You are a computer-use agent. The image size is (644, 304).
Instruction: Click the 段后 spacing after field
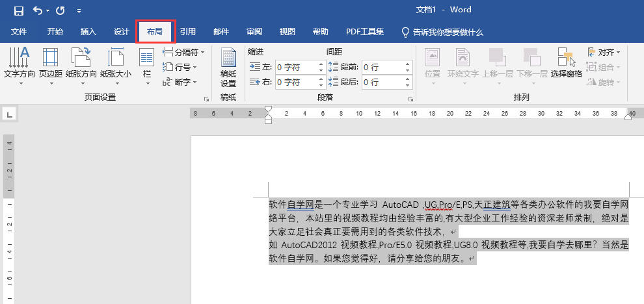click(382, 82)
